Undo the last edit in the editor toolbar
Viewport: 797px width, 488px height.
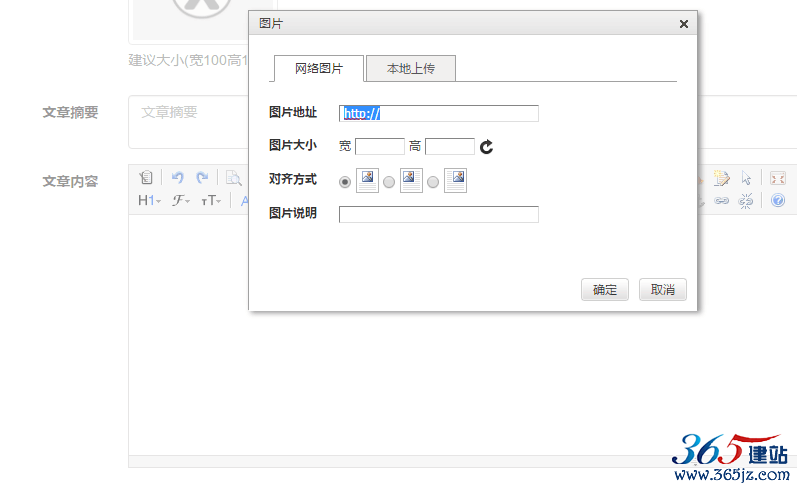[x=177, y=177]
